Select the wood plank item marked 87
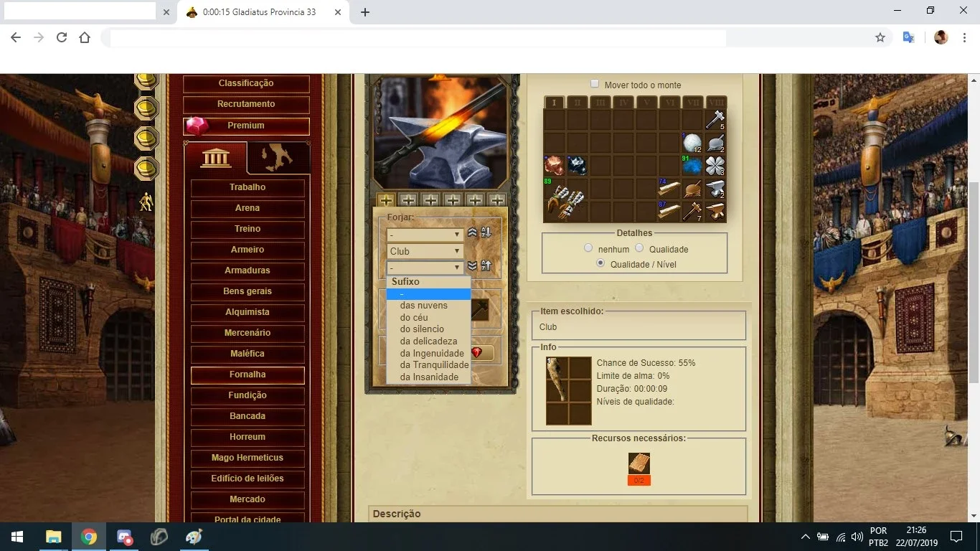 click(669, 212)
